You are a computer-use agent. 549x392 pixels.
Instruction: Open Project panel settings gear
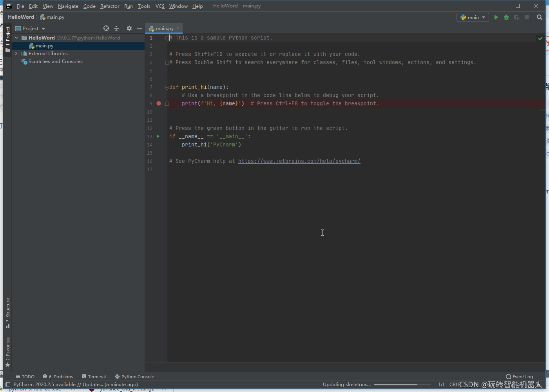coord(129,28)
